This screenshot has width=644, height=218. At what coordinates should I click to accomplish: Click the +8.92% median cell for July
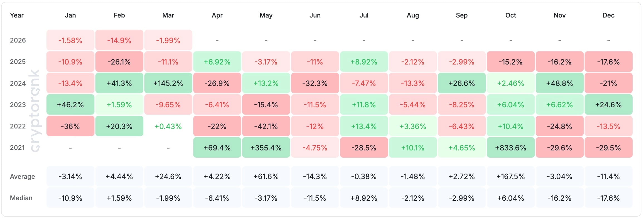point(364,198)
